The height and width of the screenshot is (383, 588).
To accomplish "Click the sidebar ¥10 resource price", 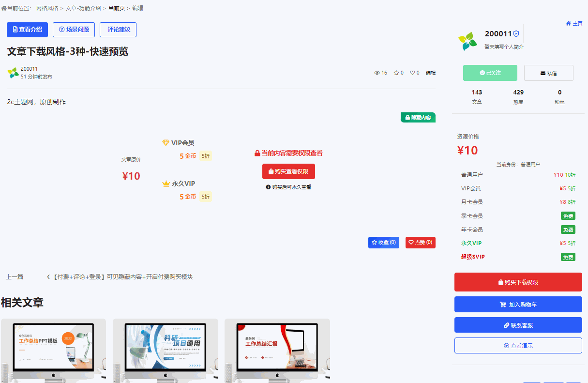I will click(467, 151).
